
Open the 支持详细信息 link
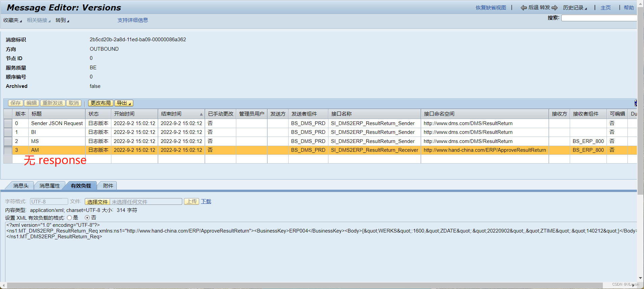pos(133,20)
